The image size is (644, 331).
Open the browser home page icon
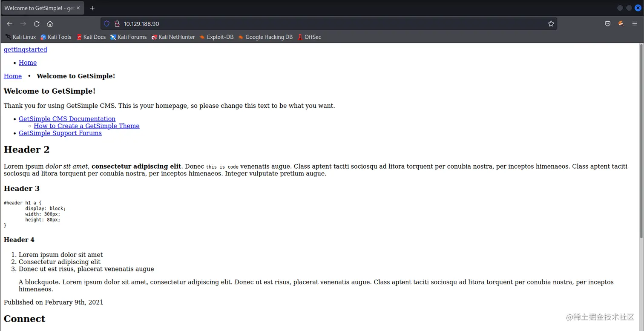50,24
